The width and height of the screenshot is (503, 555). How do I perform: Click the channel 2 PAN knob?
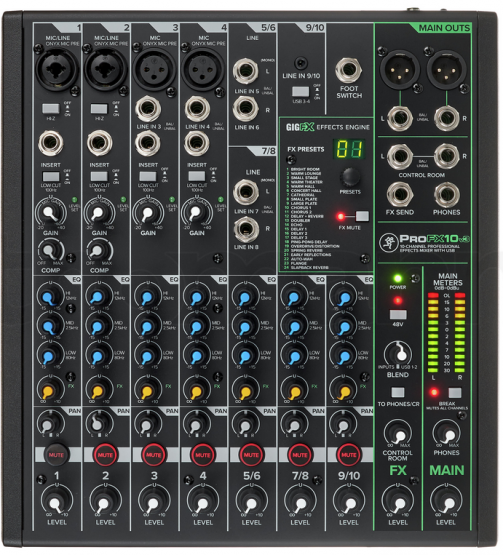pos(99,423)
